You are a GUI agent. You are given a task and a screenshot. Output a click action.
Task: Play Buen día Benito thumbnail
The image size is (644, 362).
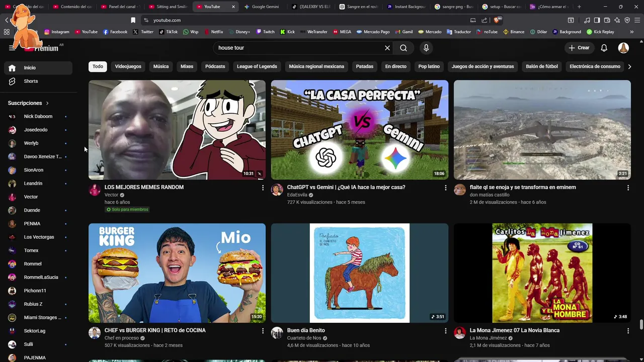[360, 273]
